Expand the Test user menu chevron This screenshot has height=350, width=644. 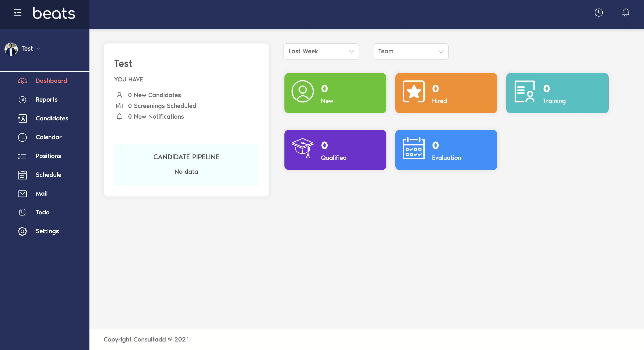tap(38, 49)
